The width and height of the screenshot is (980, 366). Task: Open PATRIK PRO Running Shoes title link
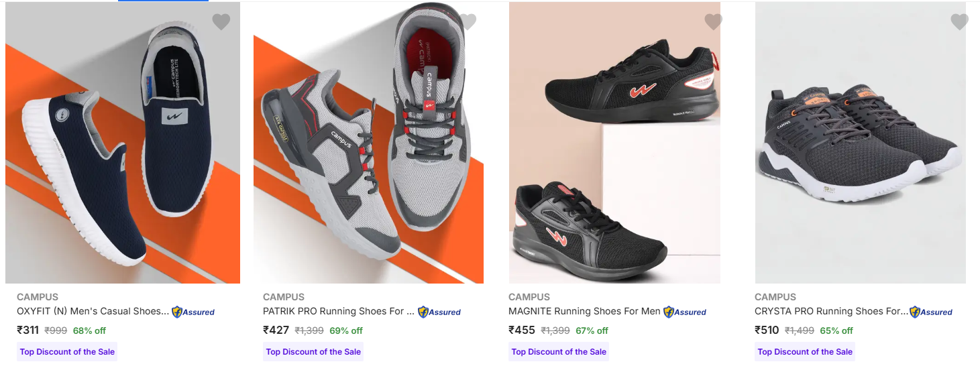coord(339,311)
